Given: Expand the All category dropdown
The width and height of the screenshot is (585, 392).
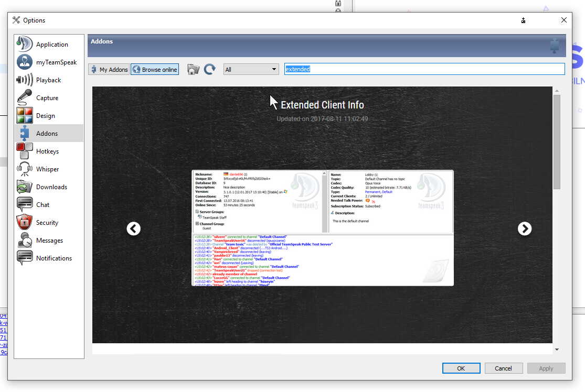Looking at the screenshot, I should tap(251, 69).
